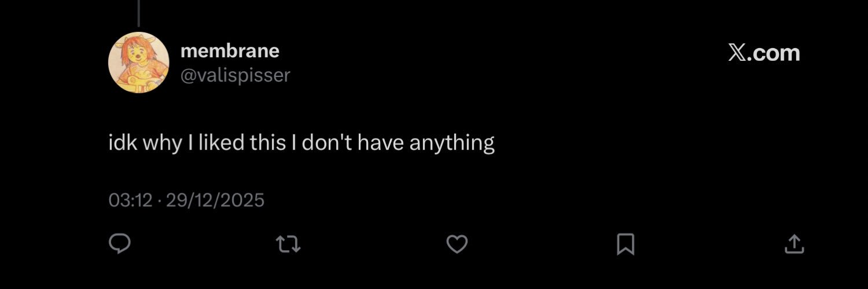Click the 29/12/2025 date text
Image resolution: width=868 pixels, height=289 pixels.
pos(215,200)
